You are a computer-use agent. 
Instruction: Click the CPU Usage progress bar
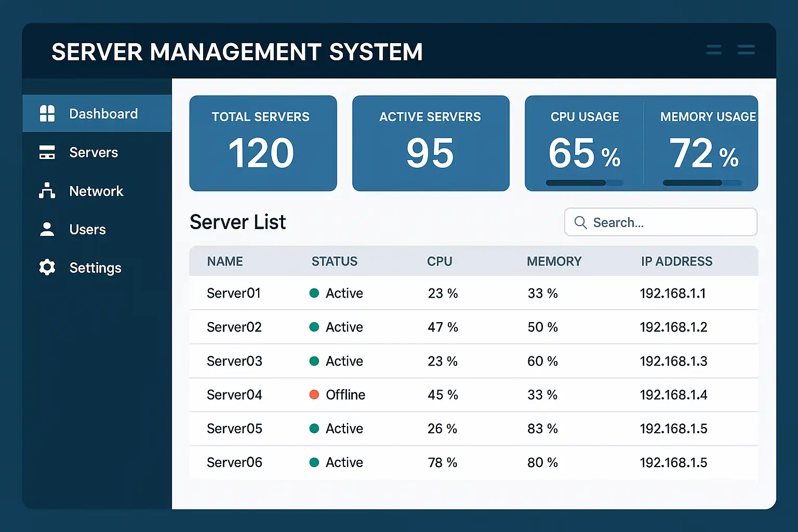(584, 183)
